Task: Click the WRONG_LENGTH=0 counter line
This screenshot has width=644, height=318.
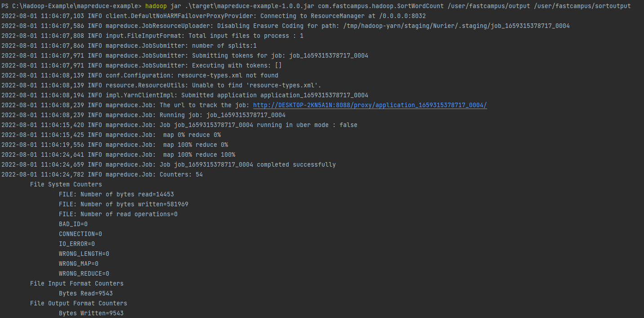Action: tap(84, 254)
